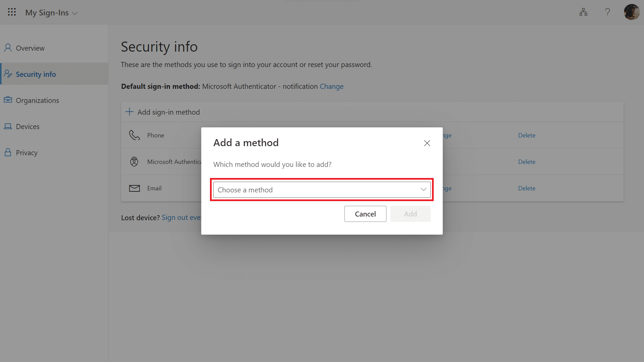Click the Sign out everywhere link

point(180,217)
